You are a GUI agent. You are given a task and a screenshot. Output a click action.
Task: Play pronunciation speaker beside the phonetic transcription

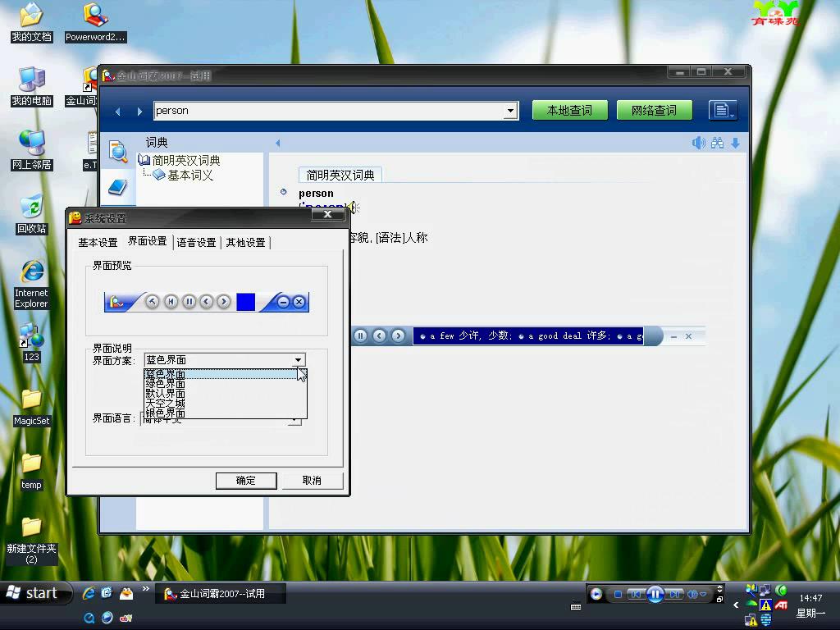pyautogui.click(x=353, y=208)
